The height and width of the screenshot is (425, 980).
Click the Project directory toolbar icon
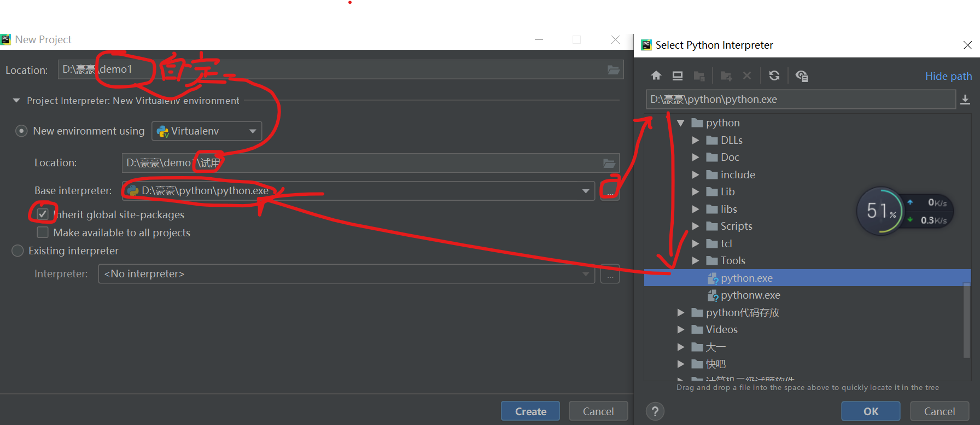point(699,75)
